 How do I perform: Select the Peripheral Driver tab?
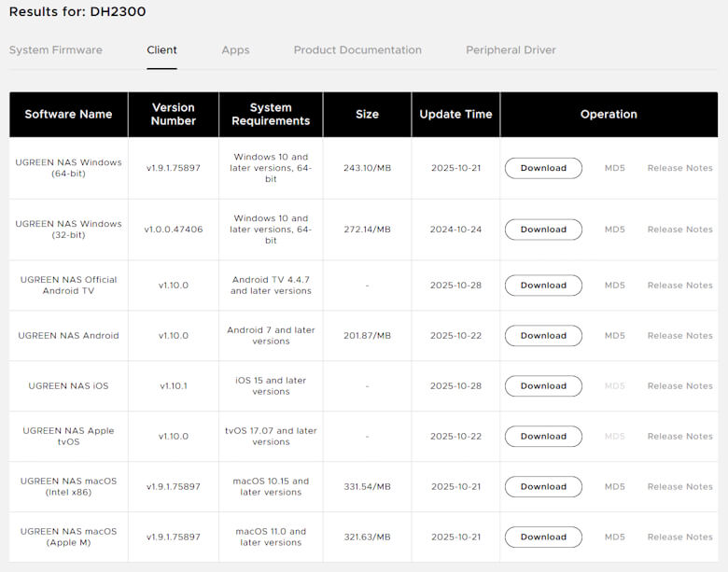coord(511,50)
